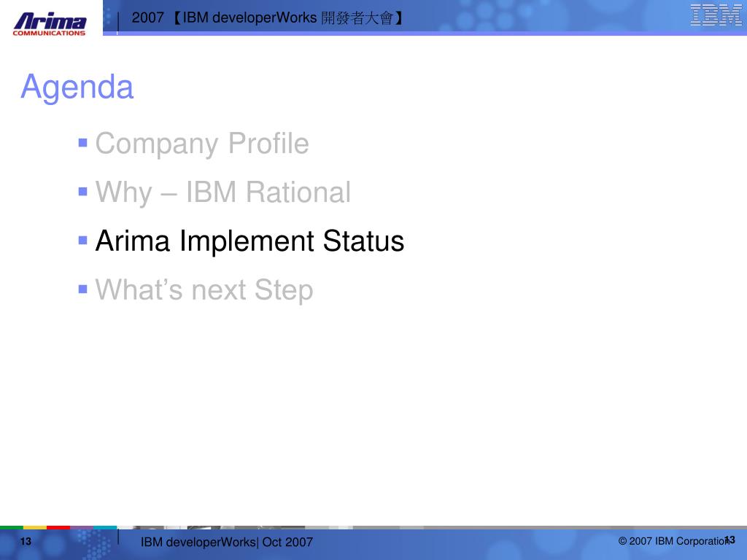
Task: Click the '© 2007 IBM Corporation' notice
Action: click(673, 541)
